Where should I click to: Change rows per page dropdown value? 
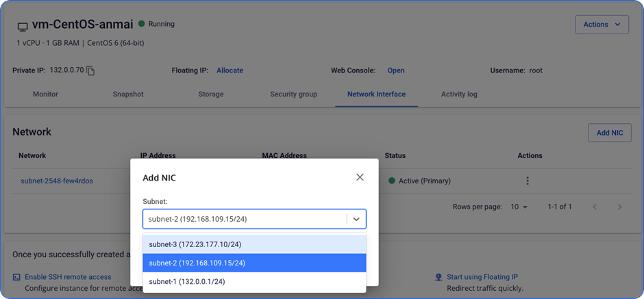click(518, 207)
